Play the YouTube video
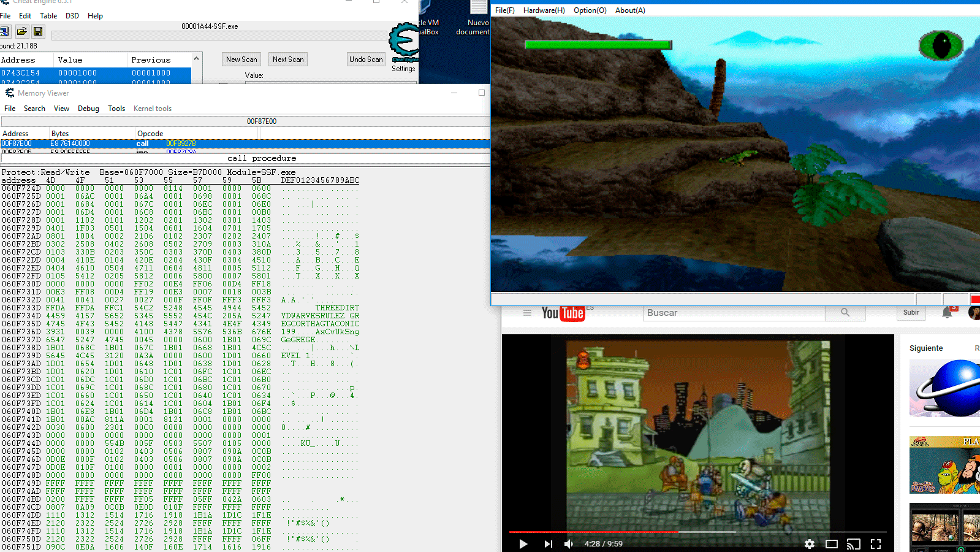This screenshot has height=552, width=980. [x=523, y=544]
